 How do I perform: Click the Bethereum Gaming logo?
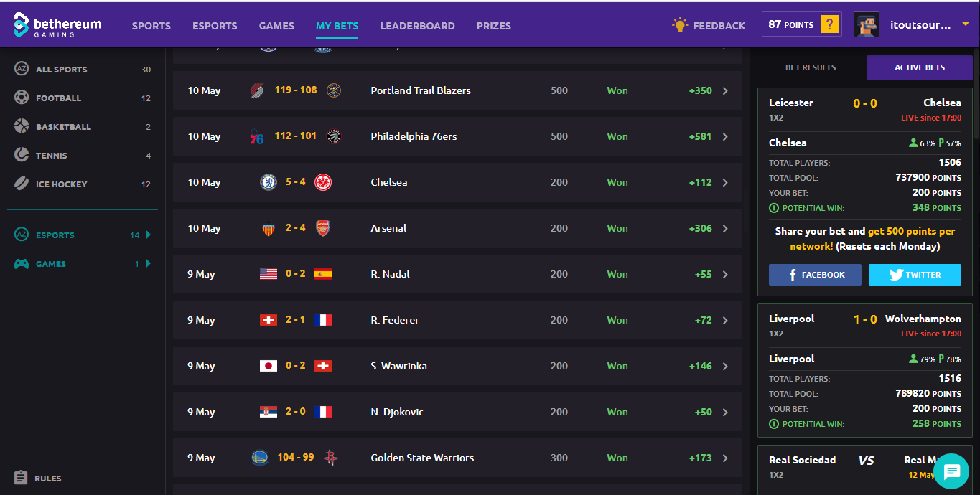pos(57,25)
